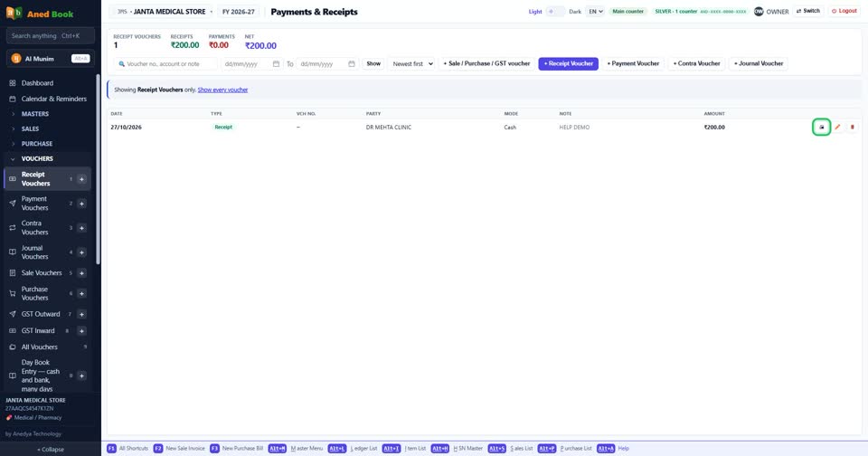This screenshot has height=456, width=868.
Task: Open Dashboard from the sidebar
Action: pyautogui.click(x=37, y=83)
